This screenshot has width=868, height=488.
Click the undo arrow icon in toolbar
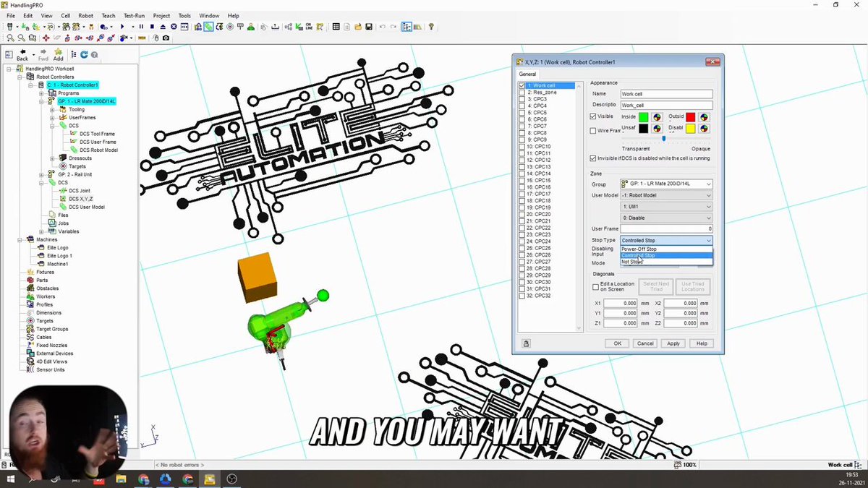pos(382,27)
